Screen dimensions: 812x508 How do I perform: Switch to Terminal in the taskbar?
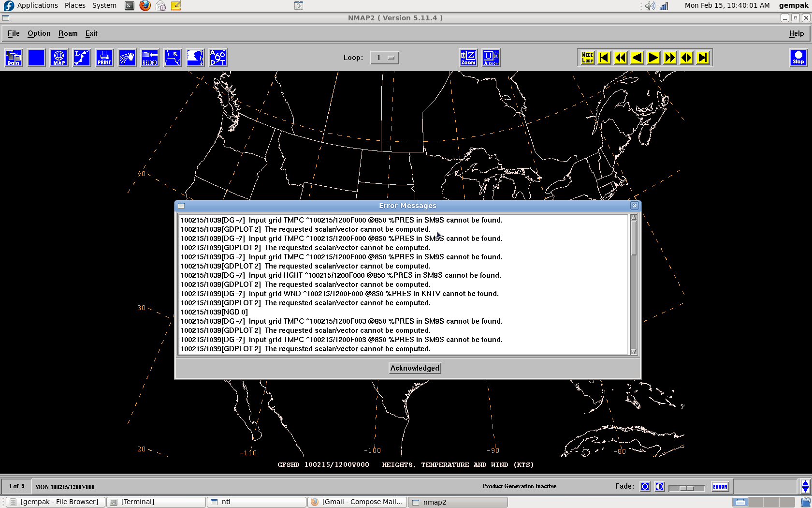[156, 502]
